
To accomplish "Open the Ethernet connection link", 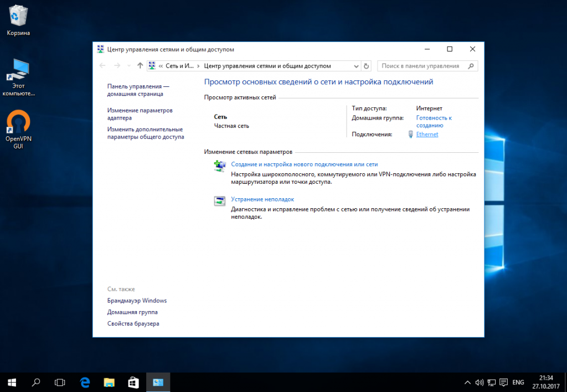I will [x=427, y=134].
